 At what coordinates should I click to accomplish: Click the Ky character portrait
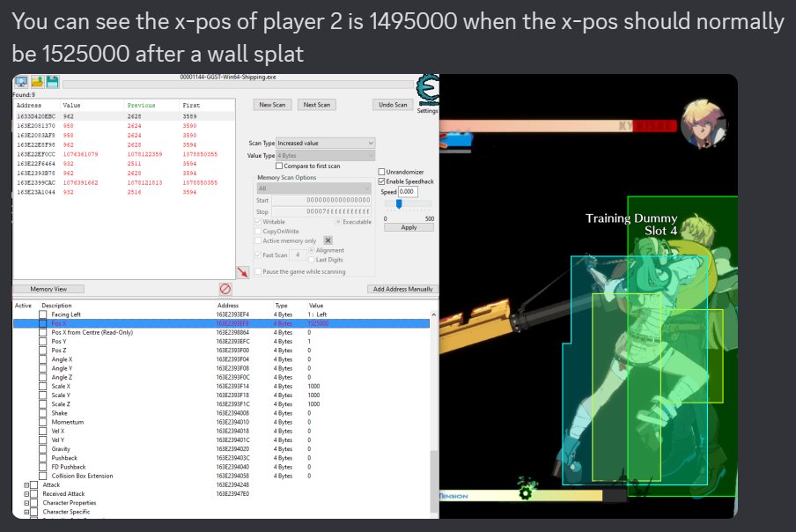704,123
